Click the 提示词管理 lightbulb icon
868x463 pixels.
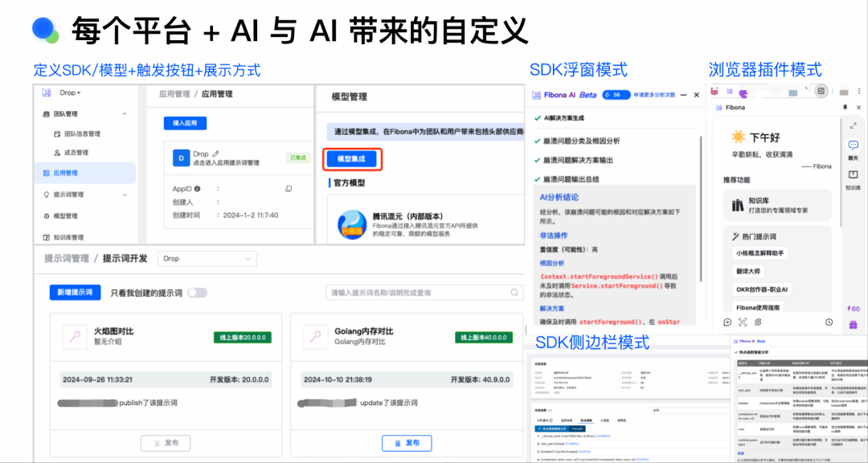(47, 195)
